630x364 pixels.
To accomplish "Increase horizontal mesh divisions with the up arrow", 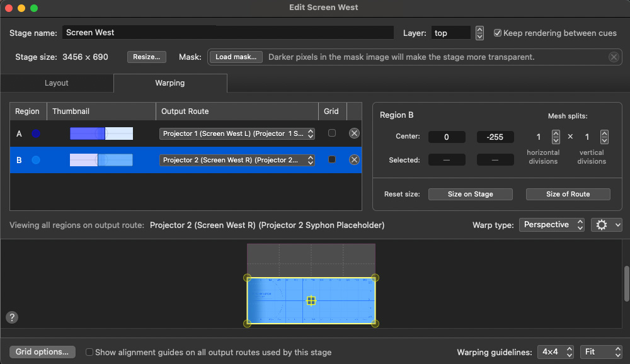I will coord(555,133).
